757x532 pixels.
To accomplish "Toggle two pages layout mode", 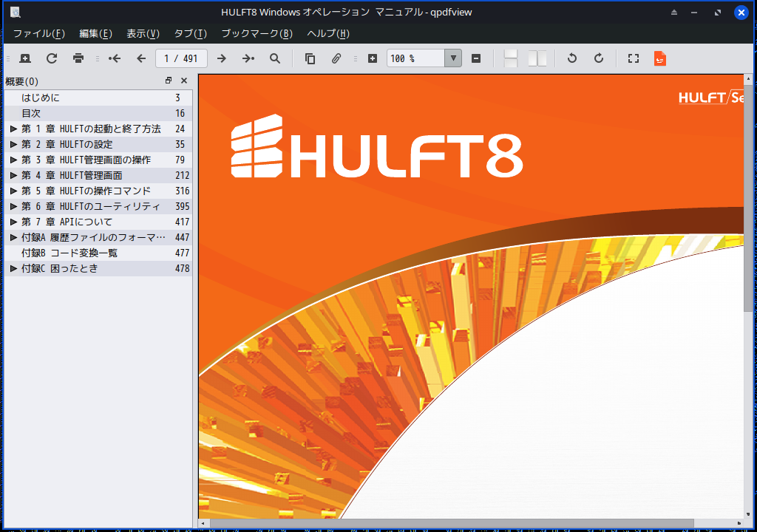I will click(x=537, y=58).
